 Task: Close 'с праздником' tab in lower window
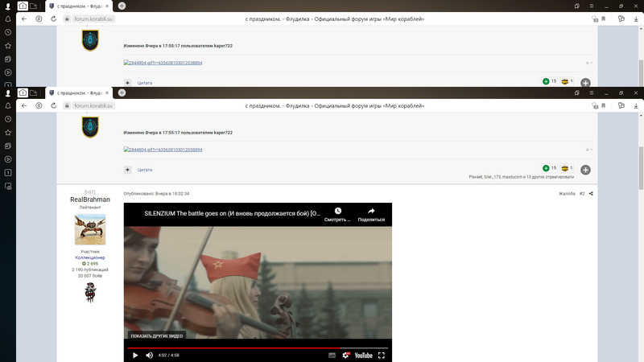(107, 93)
